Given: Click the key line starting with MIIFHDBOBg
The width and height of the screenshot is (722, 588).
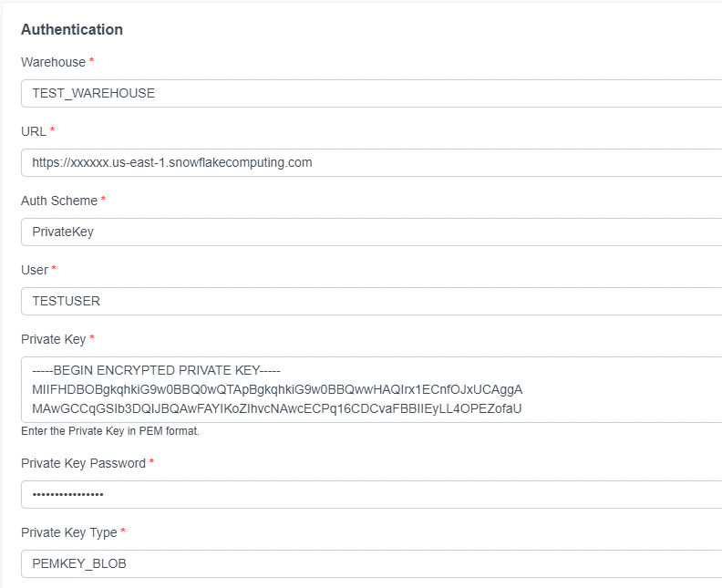Looking at the screenshot, I should (276, 389).
